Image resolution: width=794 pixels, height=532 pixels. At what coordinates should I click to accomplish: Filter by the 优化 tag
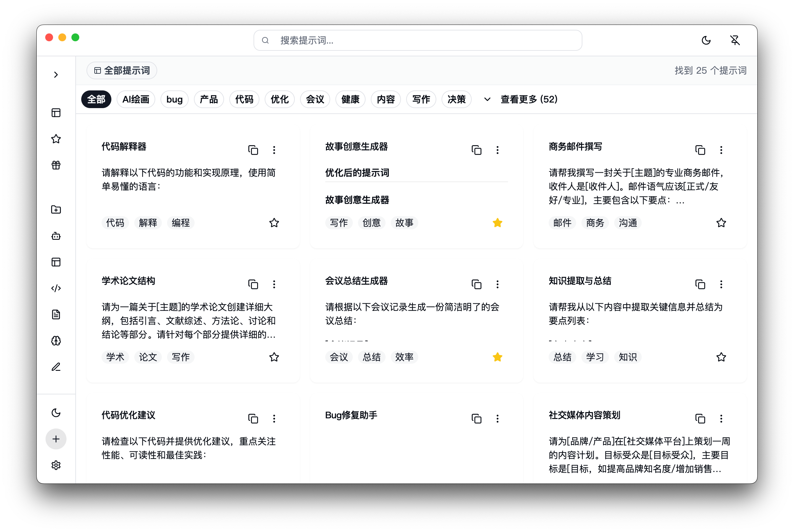279,99
